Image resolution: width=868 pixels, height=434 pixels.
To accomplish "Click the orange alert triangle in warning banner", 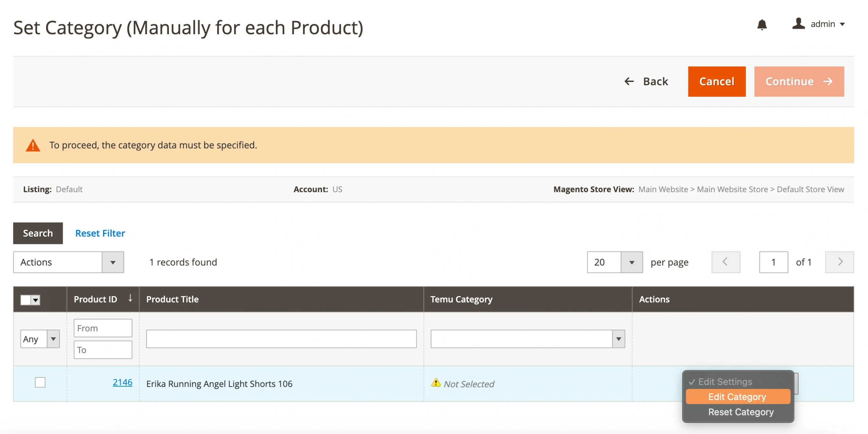I will [x=33, y=145].
